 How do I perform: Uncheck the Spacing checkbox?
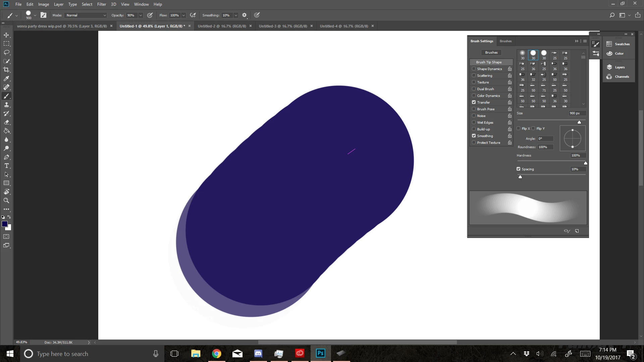coord(519,169)
